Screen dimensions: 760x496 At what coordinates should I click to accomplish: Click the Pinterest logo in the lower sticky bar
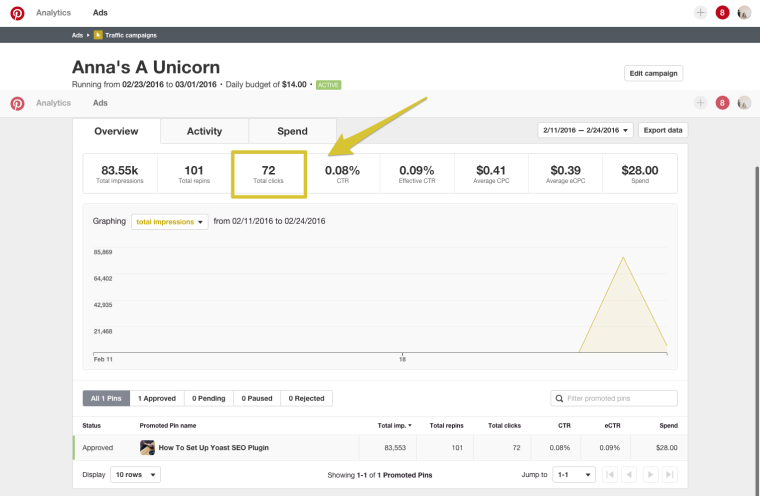pos(17,103)
